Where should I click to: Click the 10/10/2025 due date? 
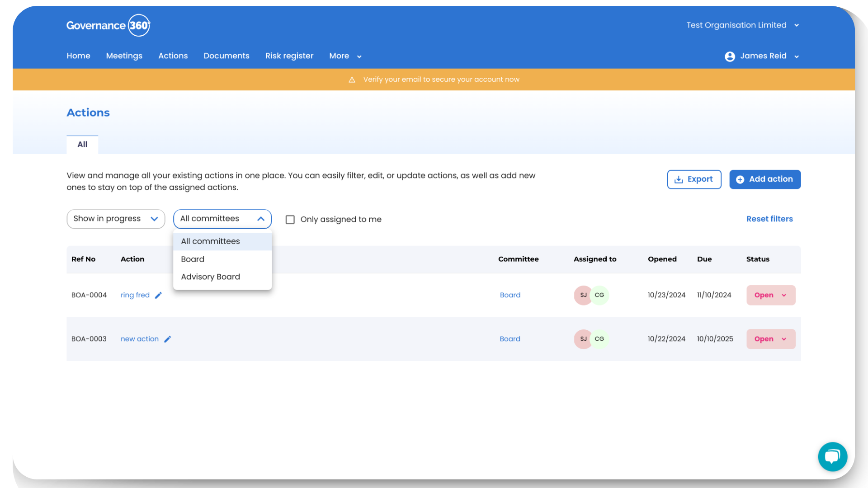(x=715, y=339)
